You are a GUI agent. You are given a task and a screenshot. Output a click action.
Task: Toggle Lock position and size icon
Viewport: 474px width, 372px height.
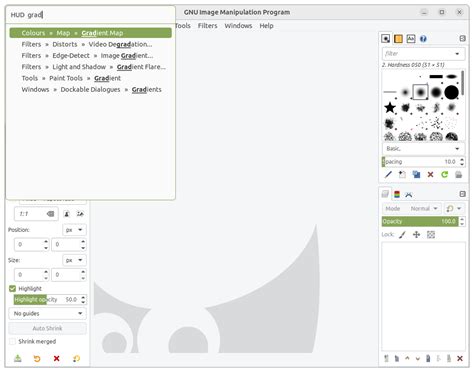coord(416,235)
